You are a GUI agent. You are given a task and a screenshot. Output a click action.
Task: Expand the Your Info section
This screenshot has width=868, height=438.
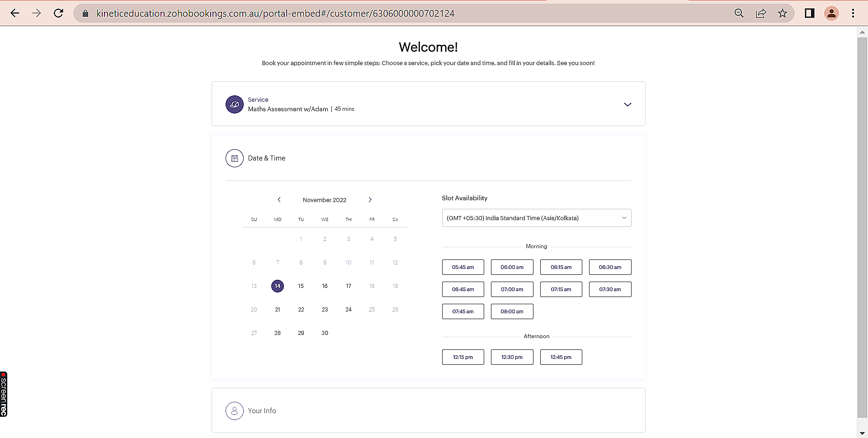pos(262,411)
